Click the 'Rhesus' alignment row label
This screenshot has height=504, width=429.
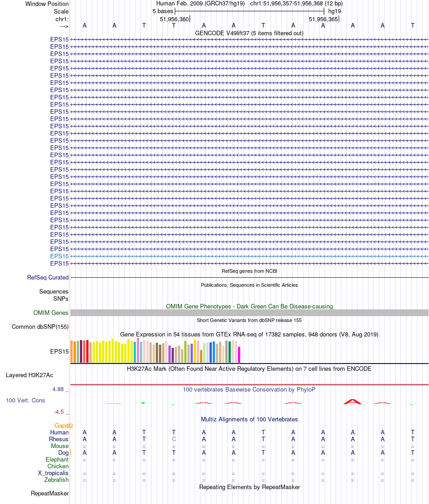59,439
